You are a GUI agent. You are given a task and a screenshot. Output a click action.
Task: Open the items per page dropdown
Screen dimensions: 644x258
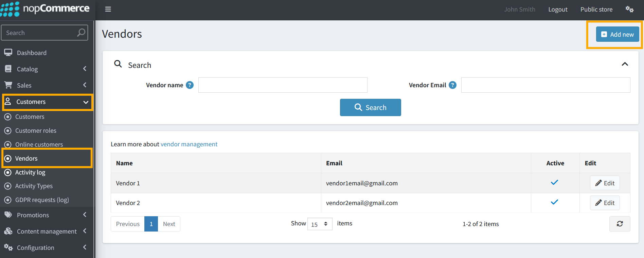click(320, 224)
